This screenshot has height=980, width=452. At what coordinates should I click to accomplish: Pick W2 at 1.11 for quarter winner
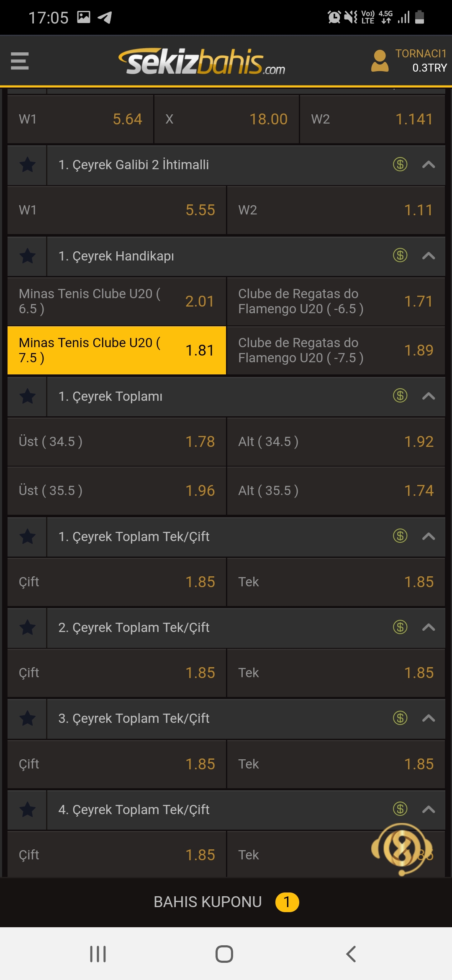coord(336,210)
